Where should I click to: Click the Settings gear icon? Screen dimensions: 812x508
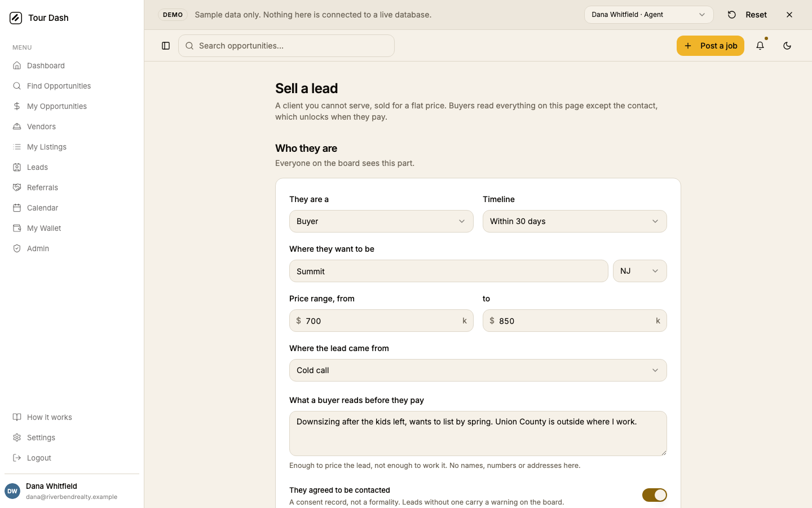click(x=17, y=437)
